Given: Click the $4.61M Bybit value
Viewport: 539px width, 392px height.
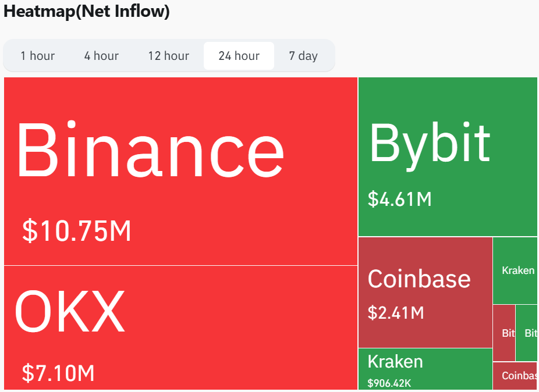Looking at the screenshot, I should tap(399, 199).
